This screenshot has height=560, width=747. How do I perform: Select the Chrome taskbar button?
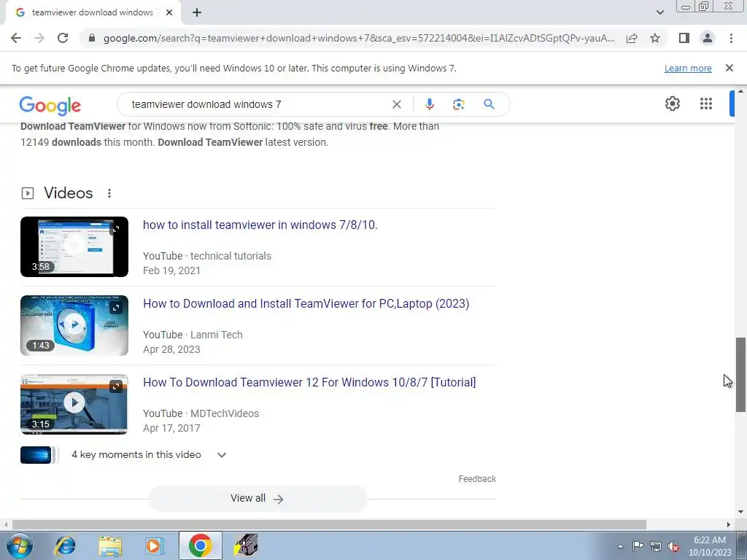tap(200, 545)
